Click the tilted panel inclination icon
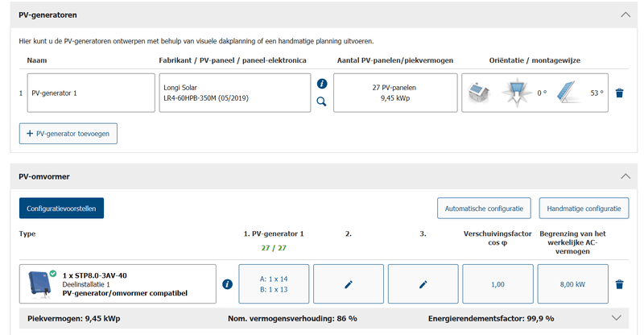Screen dimensions: 644x335 (568, 93)
